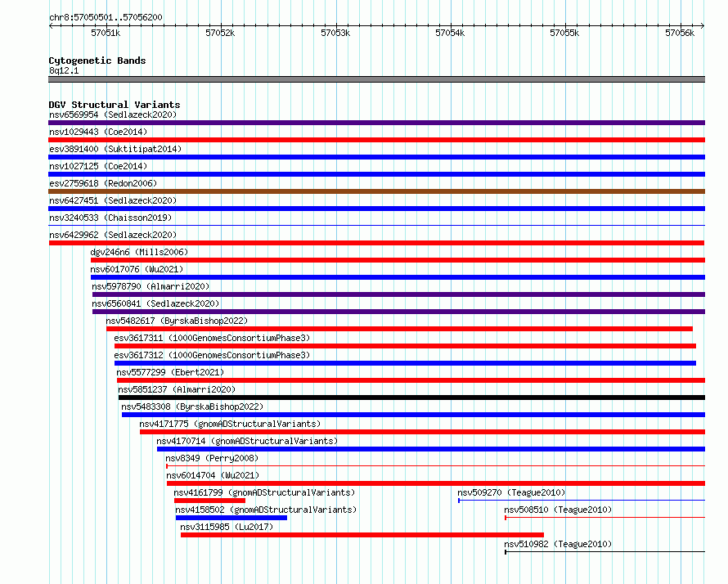Open the nsv8349 (Perry2008) label
The width and height of the screenshot is (728, 584).
(x=212, y=458)
